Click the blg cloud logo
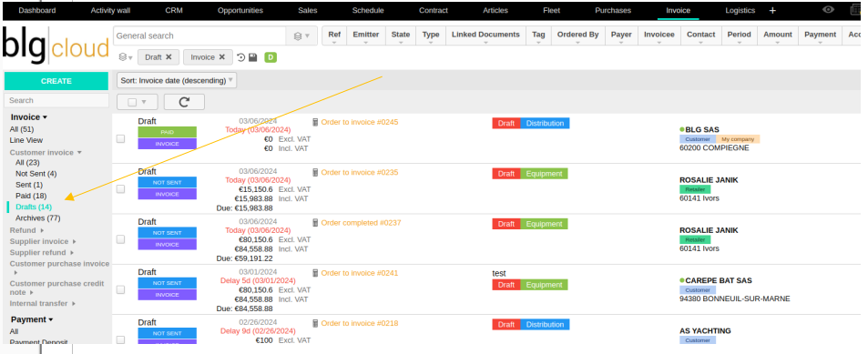868x354 pixels. 56,46
